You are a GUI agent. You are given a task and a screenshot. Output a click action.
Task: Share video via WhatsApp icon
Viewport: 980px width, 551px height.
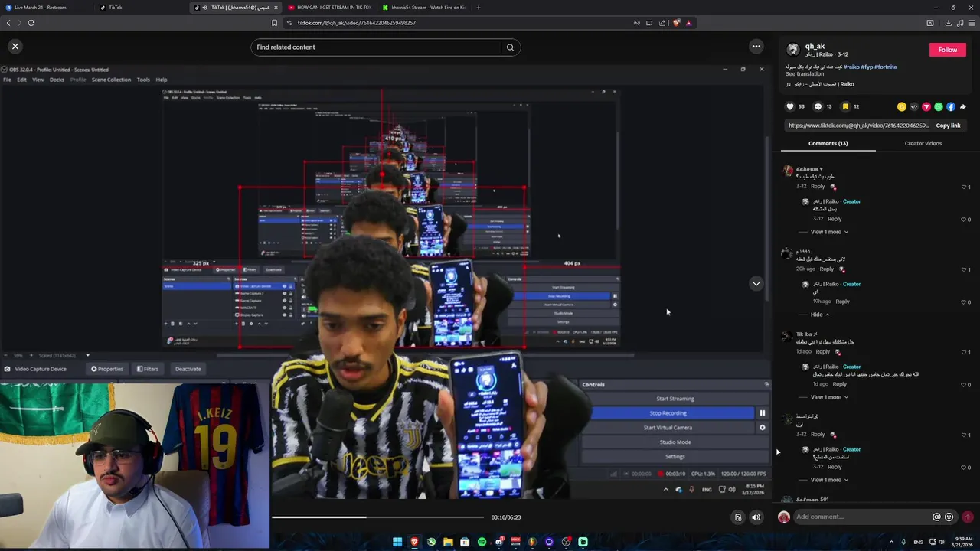tap(938, 107)
